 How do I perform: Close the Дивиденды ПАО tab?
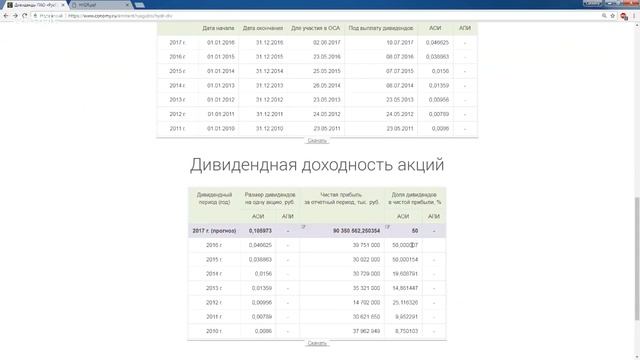[x=63, y=5]
